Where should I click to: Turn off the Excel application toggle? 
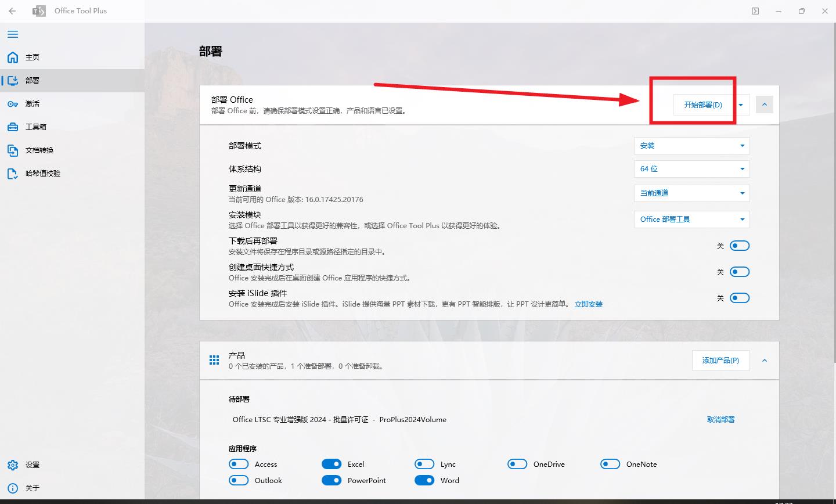331,464
